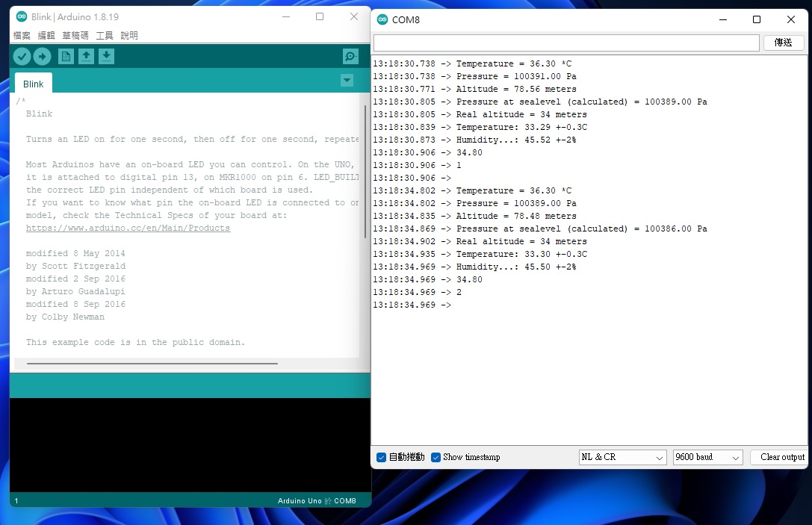Open the NL & CR line ending dropdown

[x=622, y=457]
